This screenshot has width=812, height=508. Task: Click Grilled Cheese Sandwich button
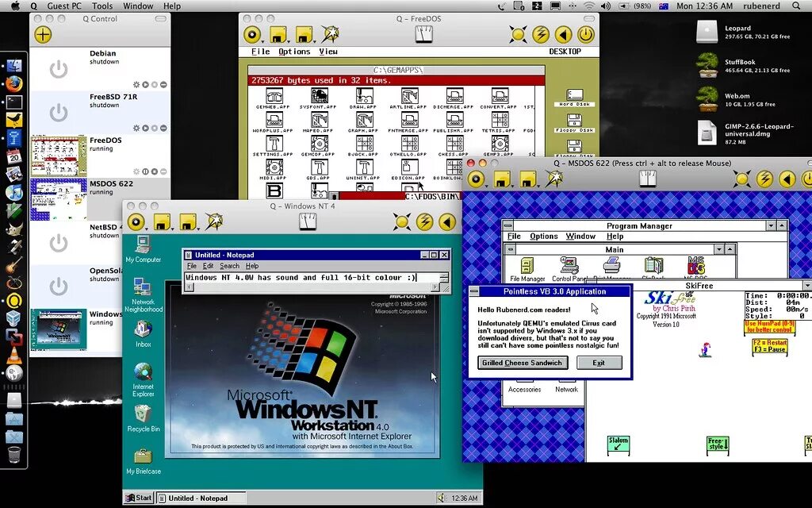pyautogui.click(x=522, y=363)
